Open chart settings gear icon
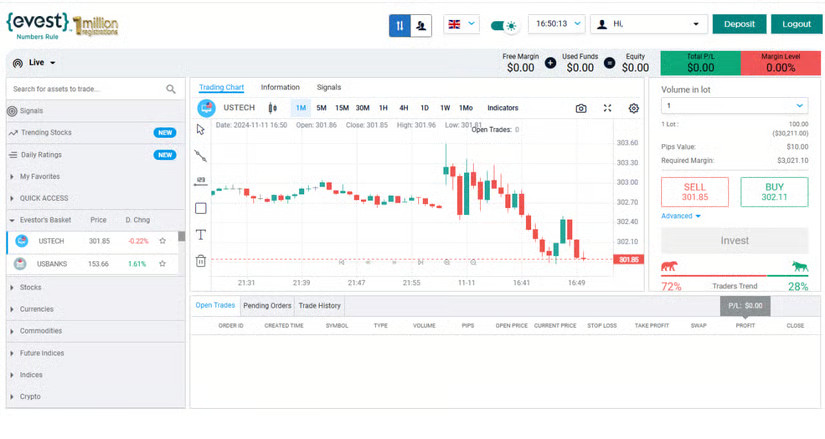The image size is (825, 439). pyautogui.click(x=633, y=108)
